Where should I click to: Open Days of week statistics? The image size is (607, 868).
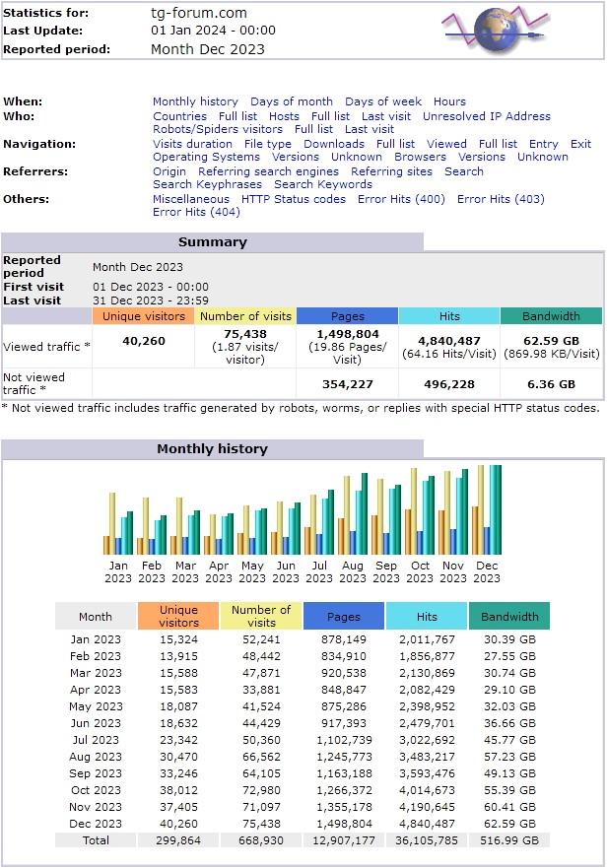point(382,101)
